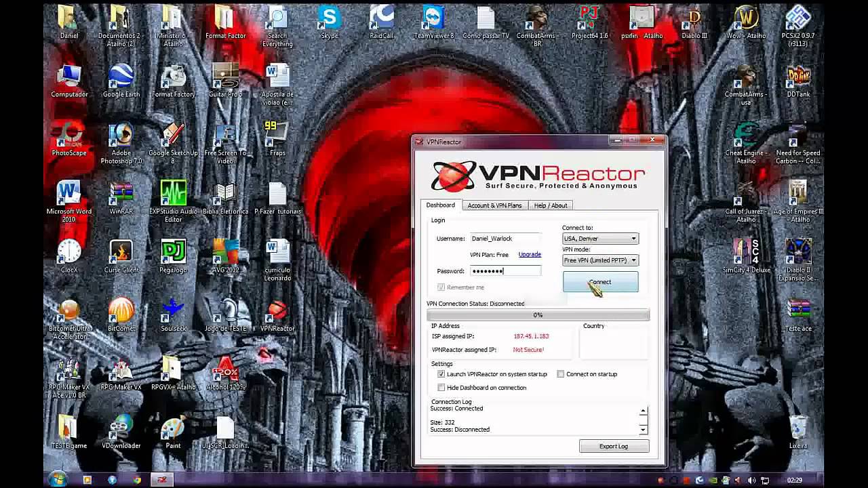Click the Export Log button
Viewport: 868px width, 488px height.
click(614, 446)
